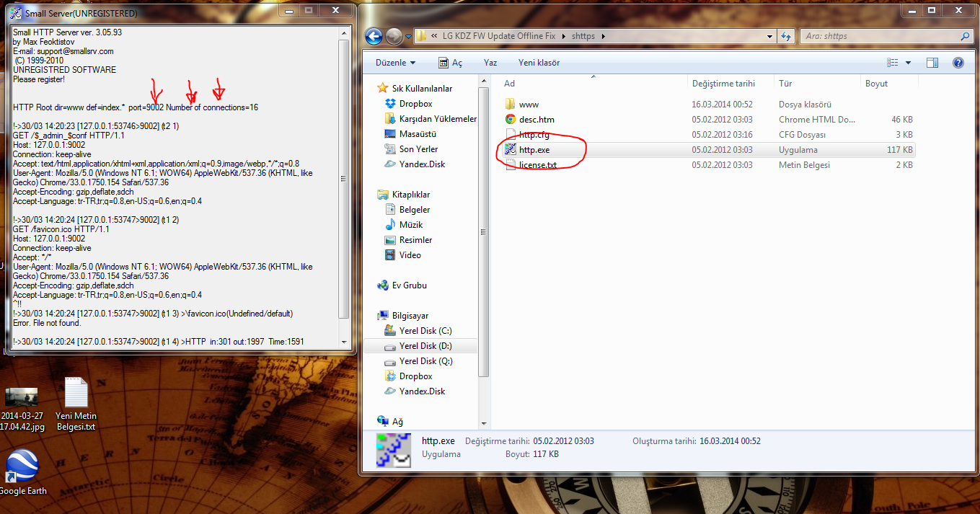Open Yerel Disk (D:)
This screenshot has height=514, width=980.
(x=425, y=346)
